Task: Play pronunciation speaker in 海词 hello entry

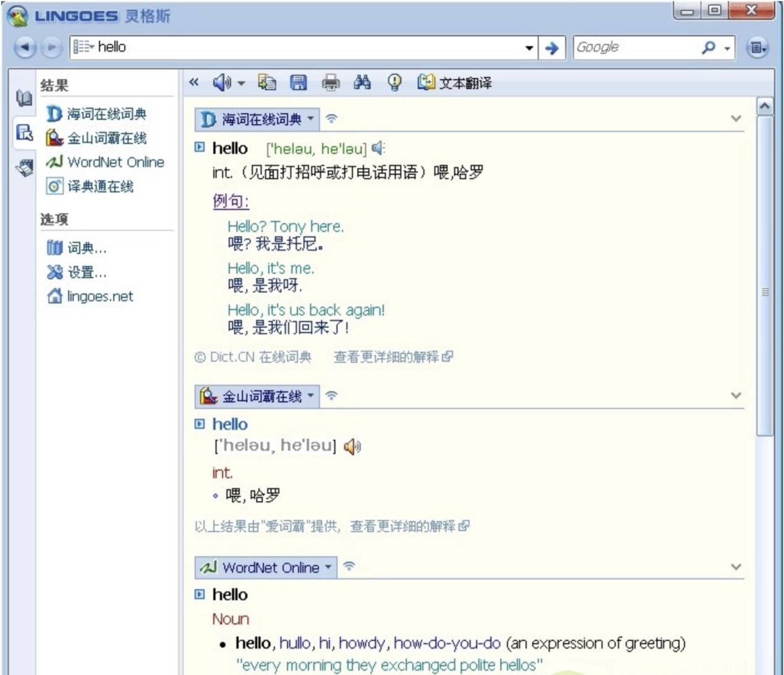Action: click(378, 148)
